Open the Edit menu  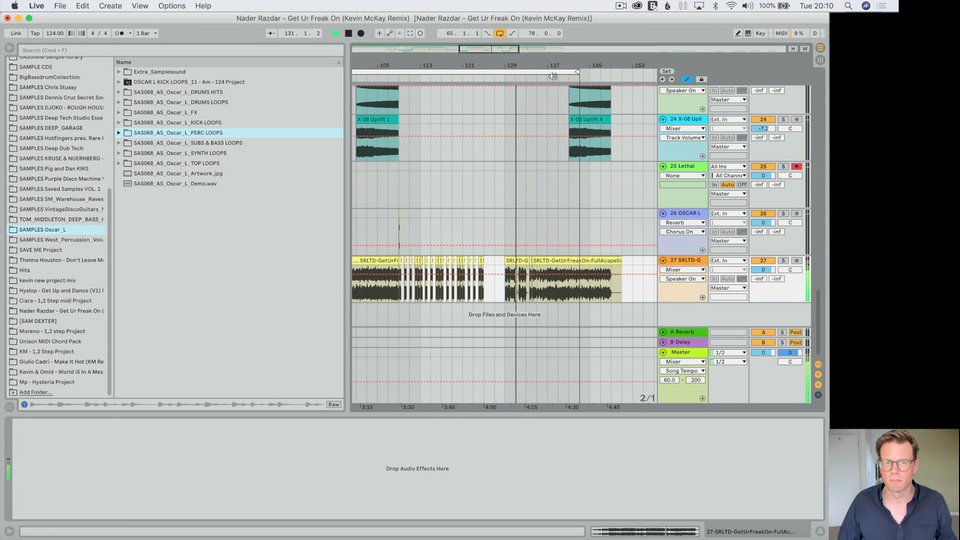coord(82,6)
